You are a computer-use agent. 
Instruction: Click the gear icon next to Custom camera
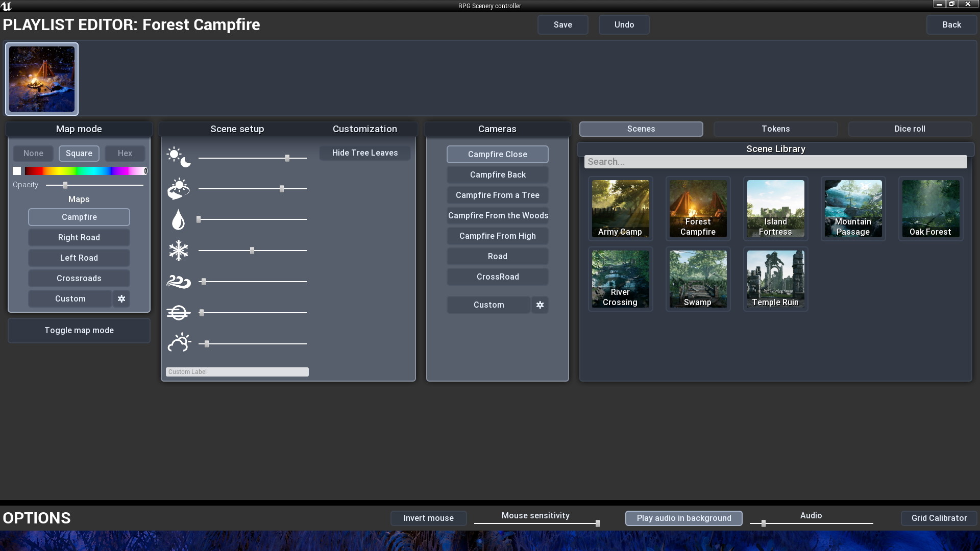coord(540,305)
